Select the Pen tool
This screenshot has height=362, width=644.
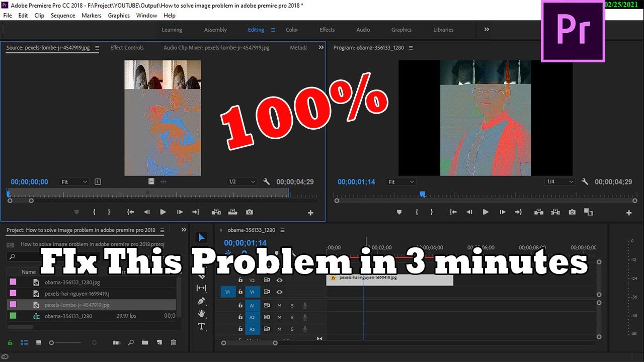click(x=201, y=301)
